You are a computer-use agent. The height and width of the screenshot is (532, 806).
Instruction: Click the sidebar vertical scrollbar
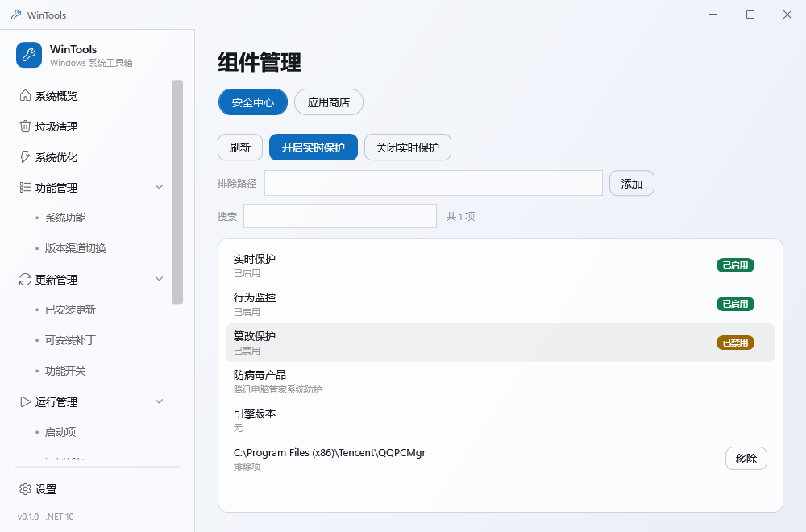tap(177, 192)
